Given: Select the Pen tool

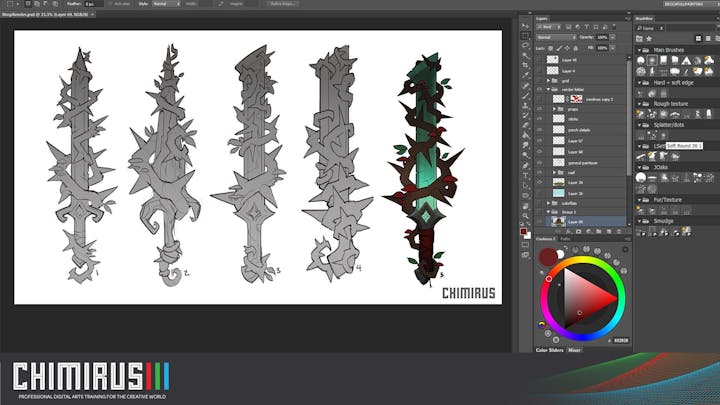Looking at the screenshot, I should click(525, 165).
